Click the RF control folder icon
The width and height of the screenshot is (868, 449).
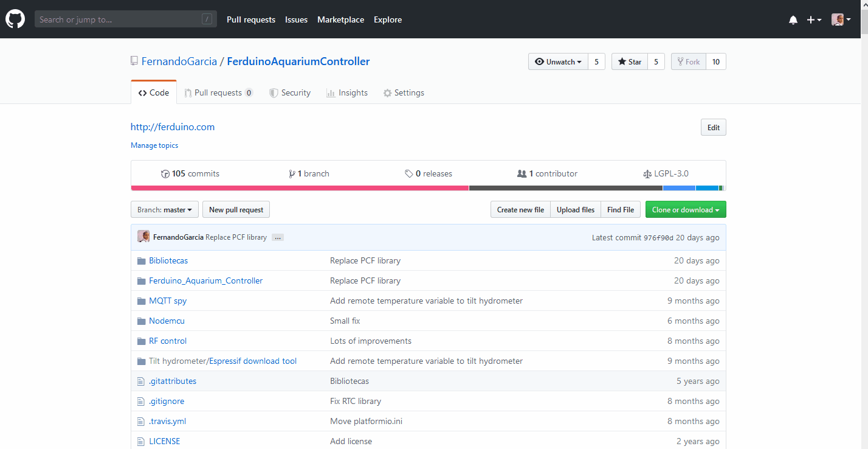point(142,341)
